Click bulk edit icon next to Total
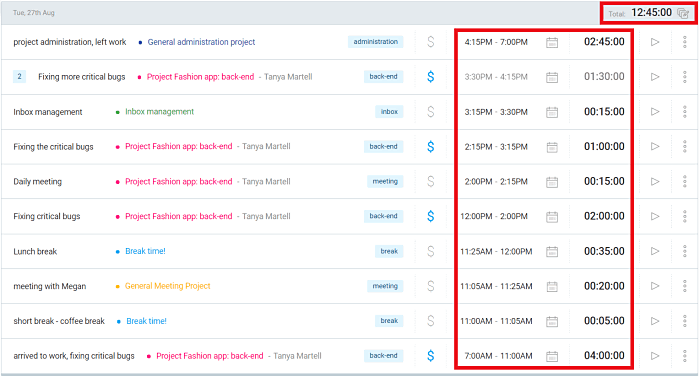 683,13
